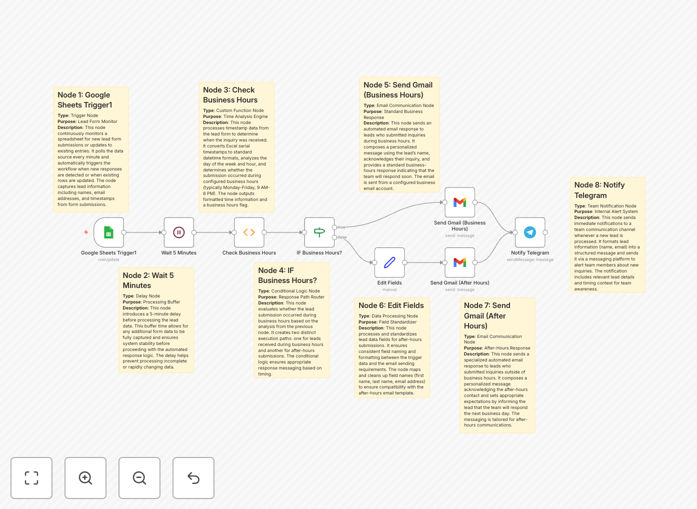Select the Node 5: Send Gmail (Business Hours) note
The image size is (697, 509).
pyautogui.click(x=400, y=135)
